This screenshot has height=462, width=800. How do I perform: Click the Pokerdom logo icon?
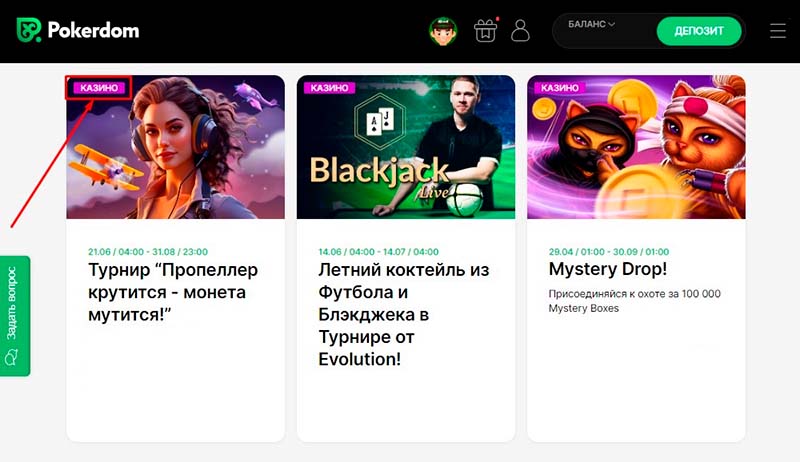click(29, 30)
